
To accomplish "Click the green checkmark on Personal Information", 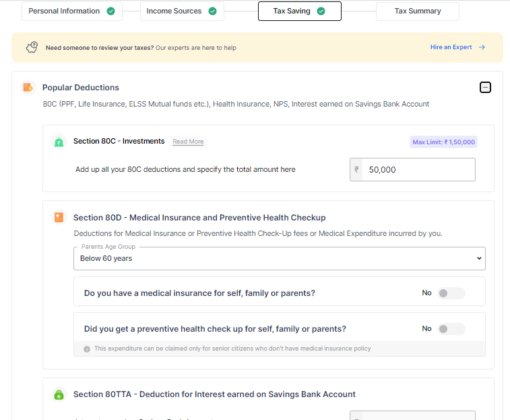I will (x=110, y=11).
